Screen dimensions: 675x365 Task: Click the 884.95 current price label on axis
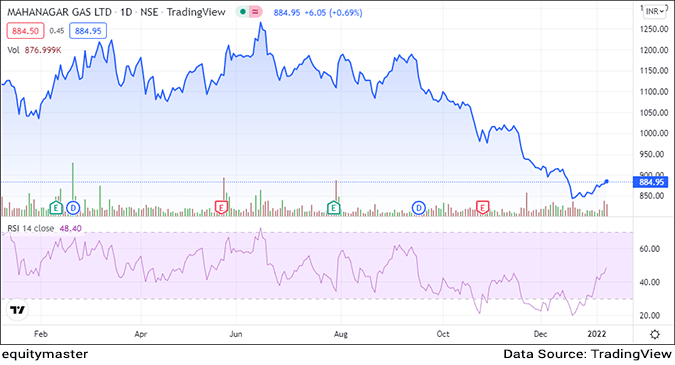pyautogui.click(x=651, y=182)
